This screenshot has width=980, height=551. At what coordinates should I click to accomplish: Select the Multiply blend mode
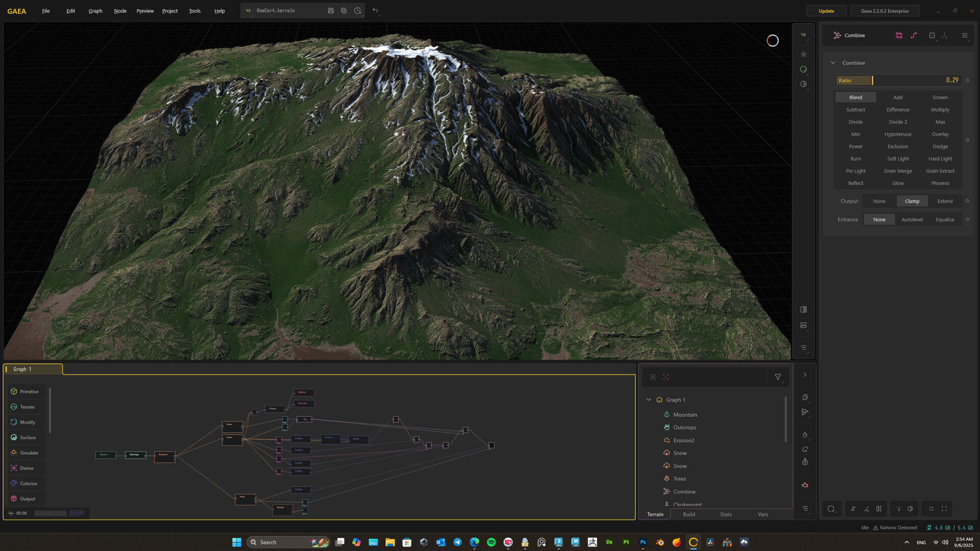click(x=940, y=110)
